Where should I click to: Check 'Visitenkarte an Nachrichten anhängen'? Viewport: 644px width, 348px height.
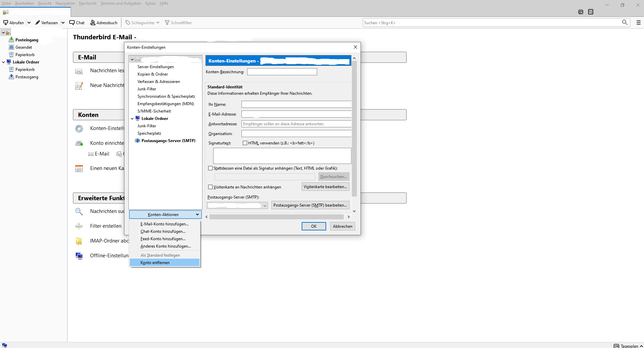[211, 187]
